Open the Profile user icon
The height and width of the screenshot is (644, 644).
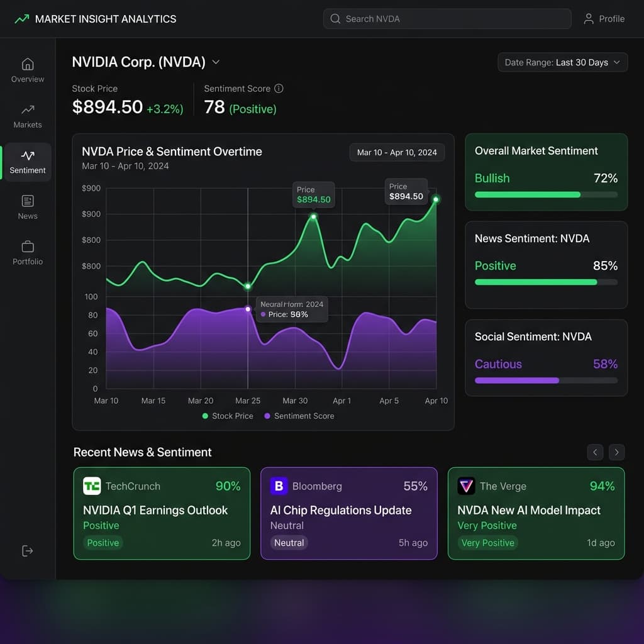tap(589, 19)
